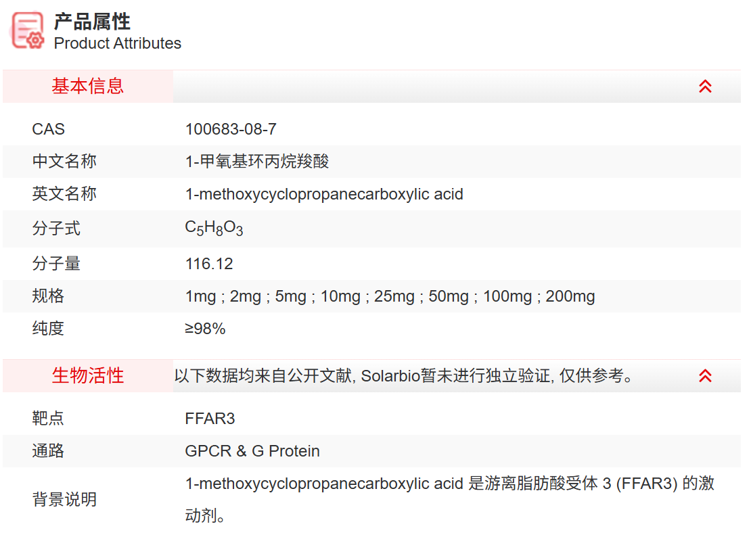Click the GPCR & G Protein pathway value
751x560 pixels.
(x=252, y=451)
